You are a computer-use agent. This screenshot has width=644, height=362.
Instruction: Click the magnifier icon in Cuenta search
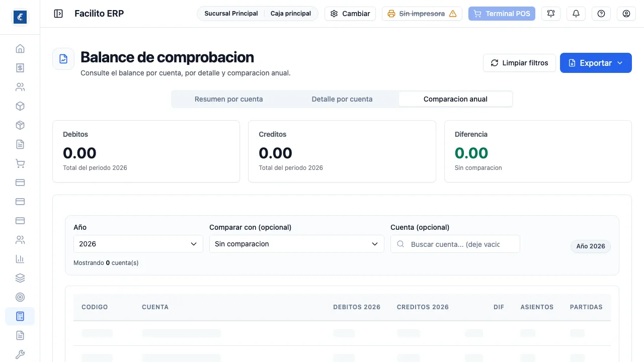coord(401,244)
